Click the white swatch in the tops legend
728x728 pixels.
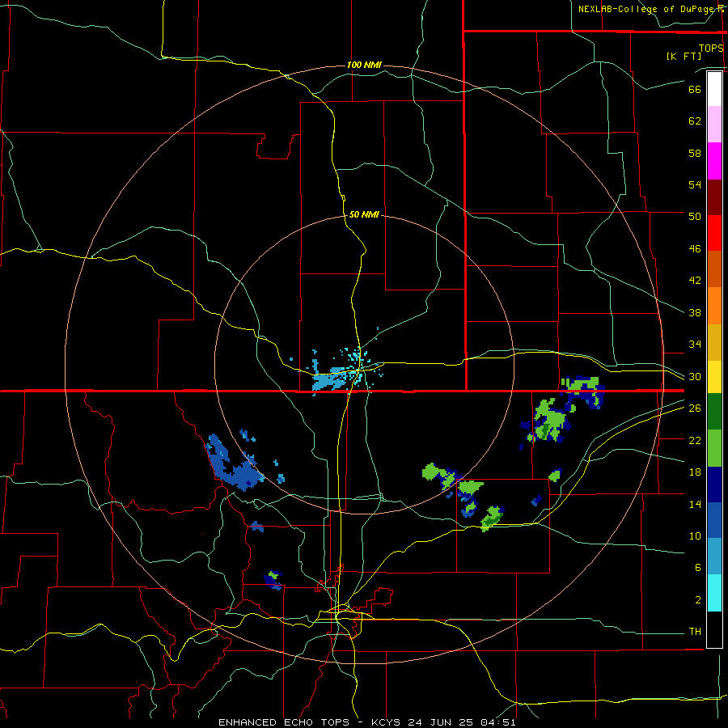point(714,89)
